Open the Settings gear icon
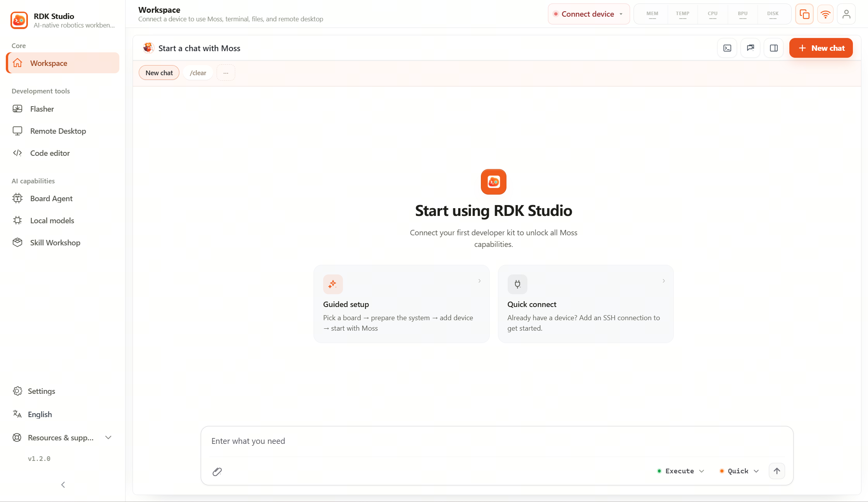Image resolution: width=868 pixels, height=502 pixels. tap(17, 391)
